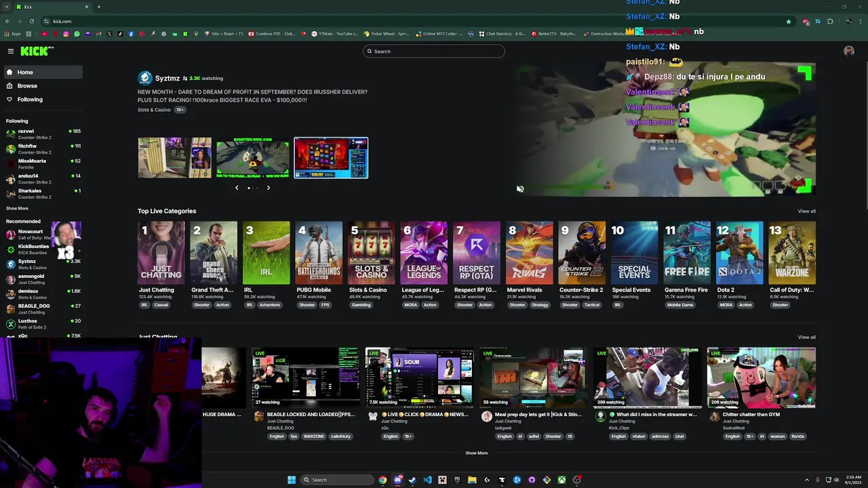The height and width of the screenshot is (488, 868).
Task: Open Windows Start menu
Action: coord(292,480)
